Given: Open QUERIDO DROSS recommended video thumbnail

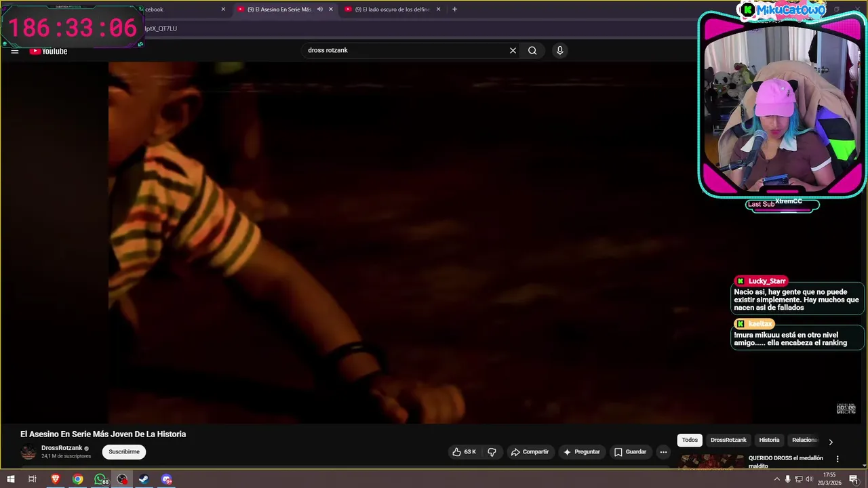Looking at the screenshot, I should (711, 462).
